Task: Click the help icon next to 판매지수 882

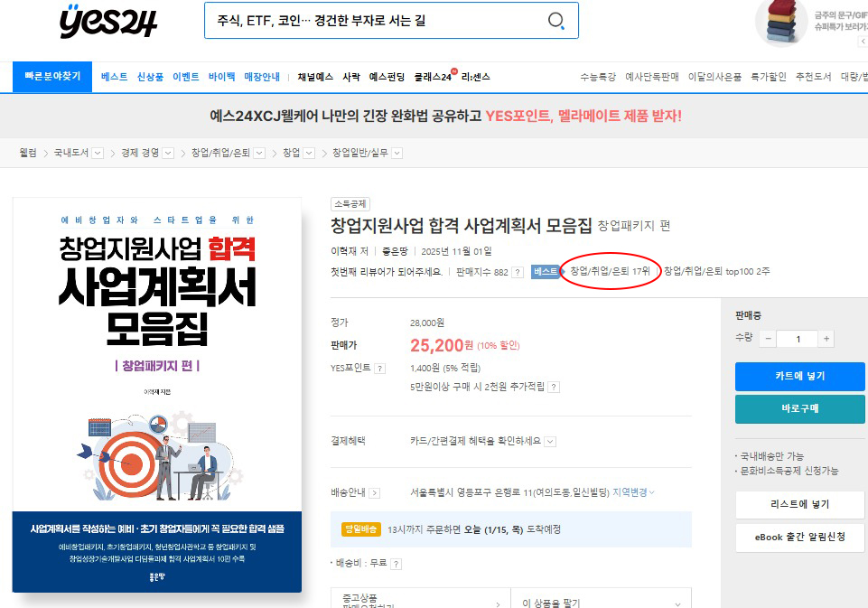Action: click(518, 272)
